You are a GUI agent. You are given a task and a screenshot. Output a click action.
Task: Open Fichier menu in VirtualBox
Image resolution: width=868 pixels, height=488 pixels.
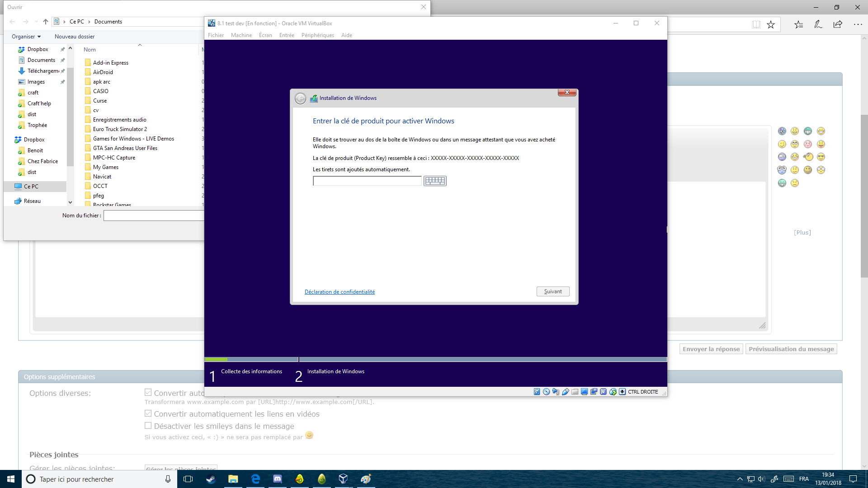216,35
